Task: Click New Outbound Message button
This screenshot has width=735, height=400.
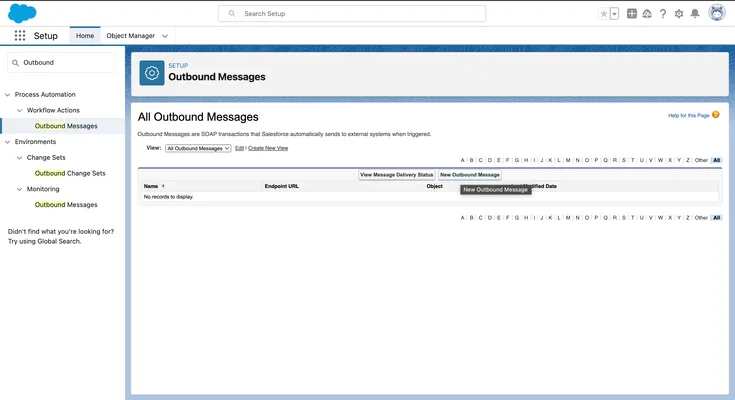Action: pos(470,175)
